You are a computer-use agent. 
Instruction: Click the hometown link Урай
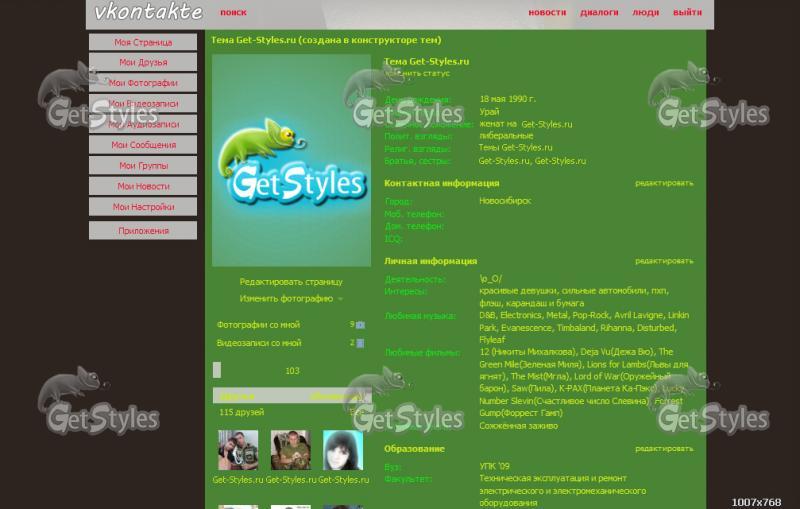point(489,112)
